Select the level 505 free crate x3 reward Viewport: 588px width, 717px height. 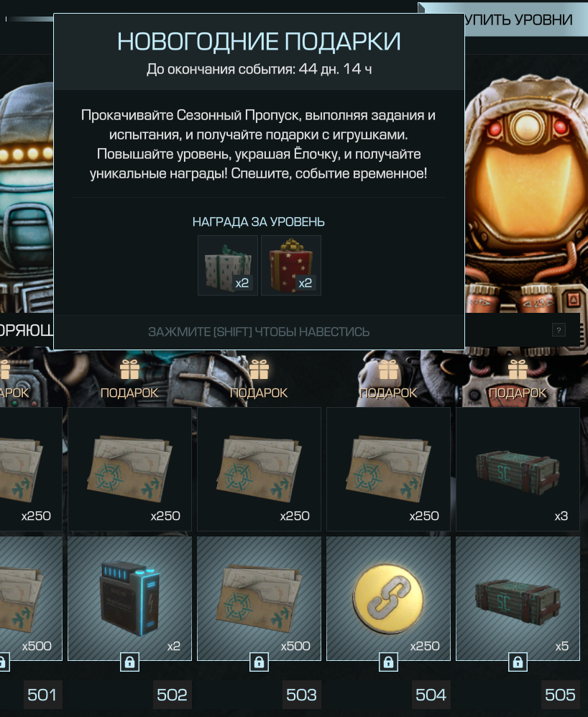(518, 469)
